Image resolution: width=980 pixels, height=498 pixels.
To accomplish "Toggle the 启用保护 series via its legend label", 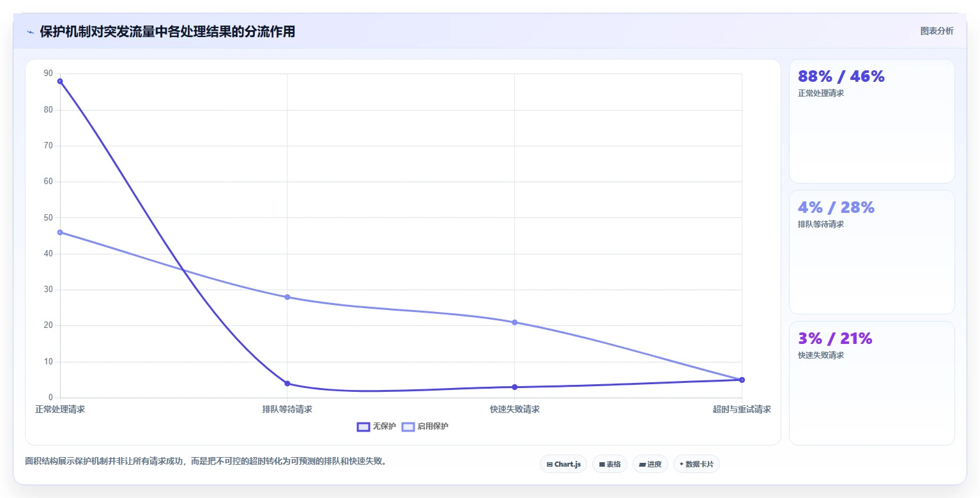I will point(433,426).
